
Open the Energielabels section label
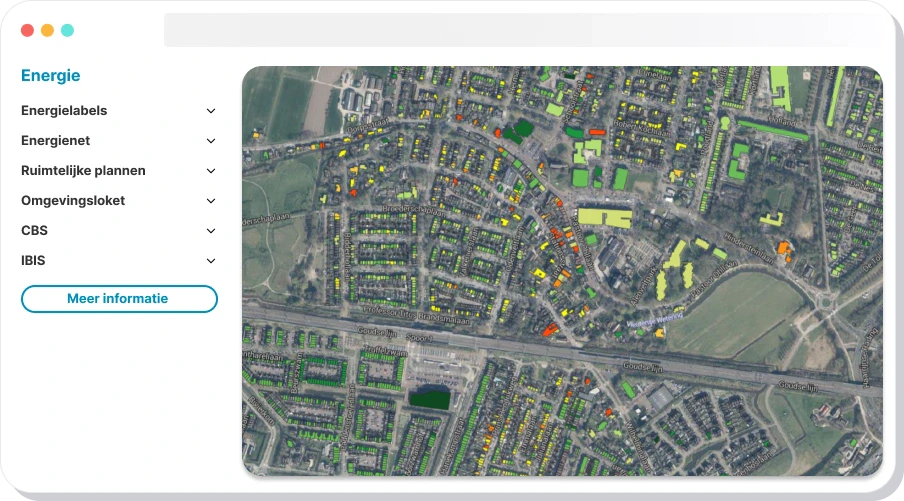64,111
